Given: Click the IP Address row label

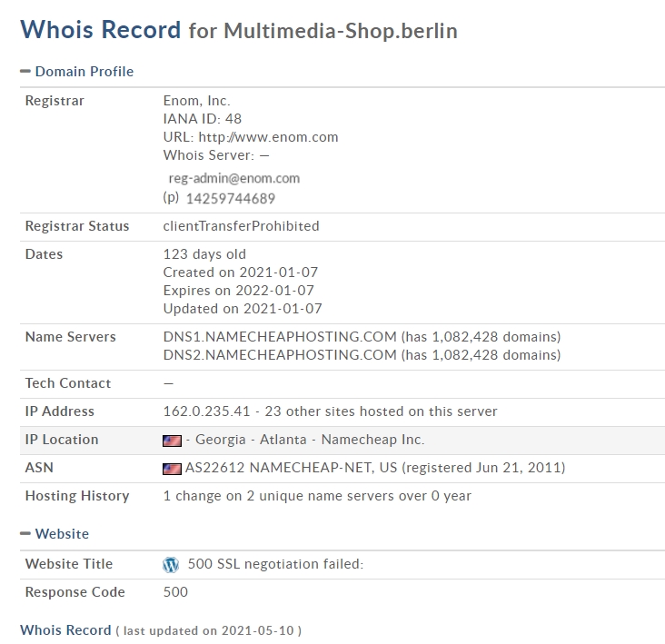Looking at the screenshot, I should (59, 411).
